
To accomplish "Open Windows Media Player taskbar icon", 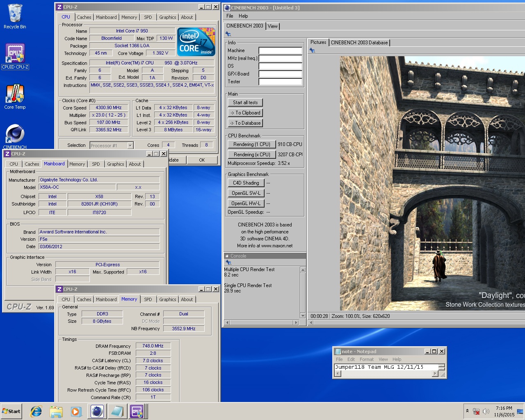I will (76, 411).
